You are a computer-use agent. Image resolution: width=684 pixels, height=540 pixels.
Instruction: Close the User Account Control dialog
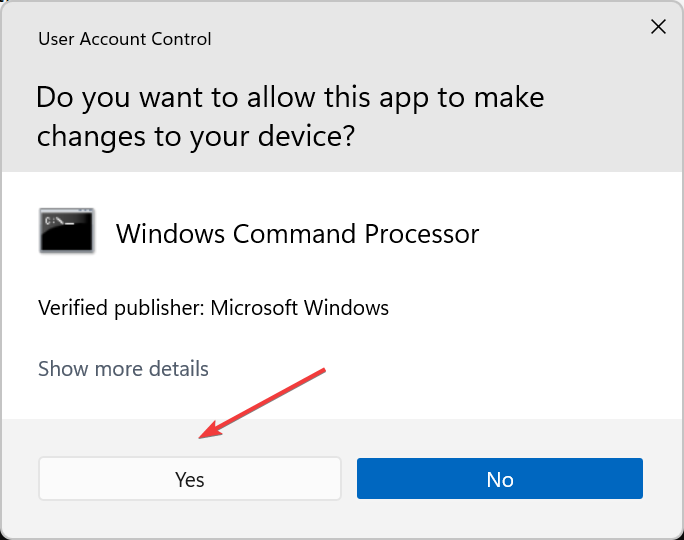coord(658,27)
